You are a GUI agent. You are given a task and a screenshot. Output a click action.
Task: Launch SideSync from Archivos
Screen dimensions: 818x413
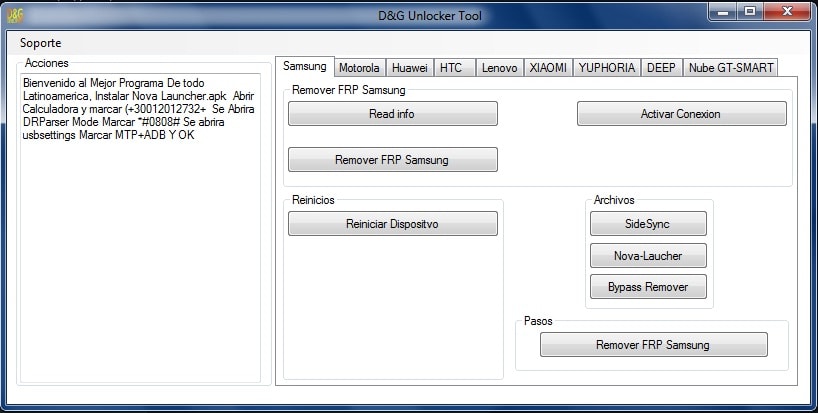648,224
